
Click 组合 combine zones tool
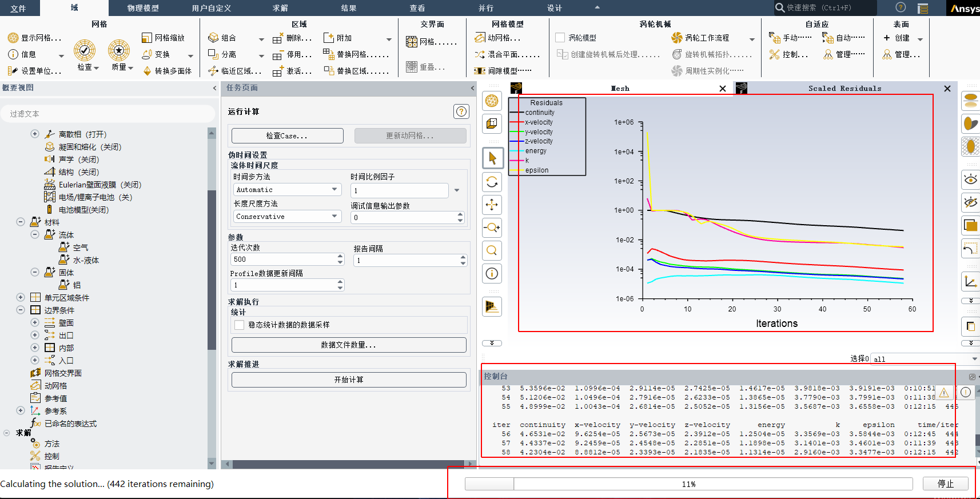[213, 38]
